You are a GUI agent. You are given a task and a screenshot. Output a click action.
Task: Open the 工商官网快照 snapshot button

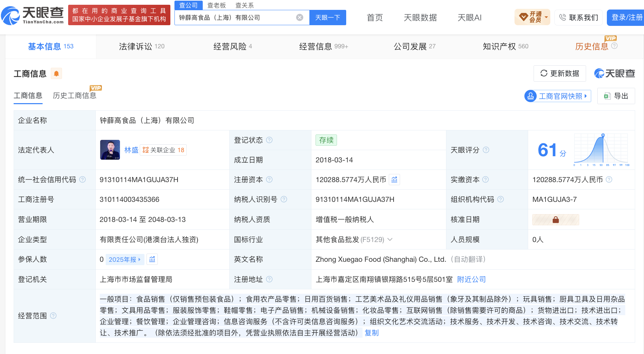point(558,96)
